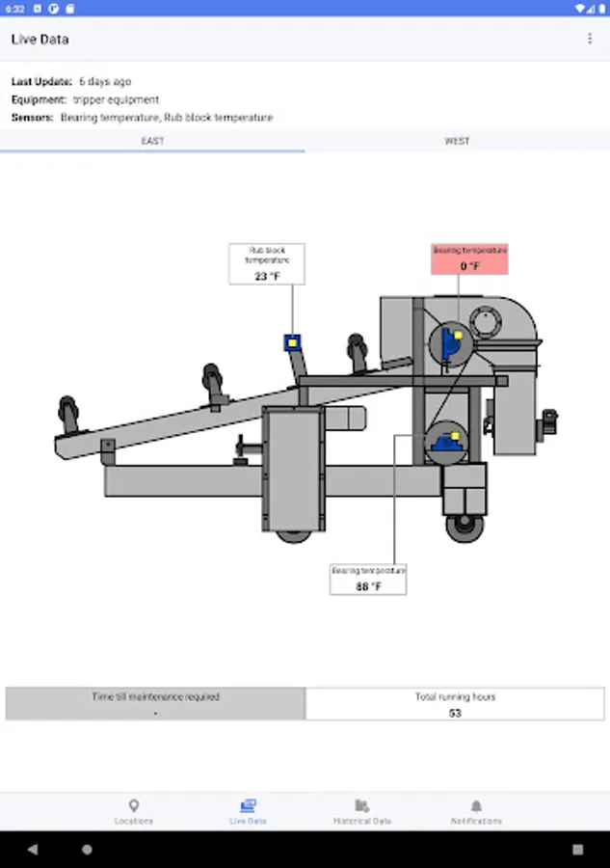Image resolution: width=610 pixels, height=868 pixels.
Task: Click the 'tripper equipment' text
Action: [x=117, y=99]
